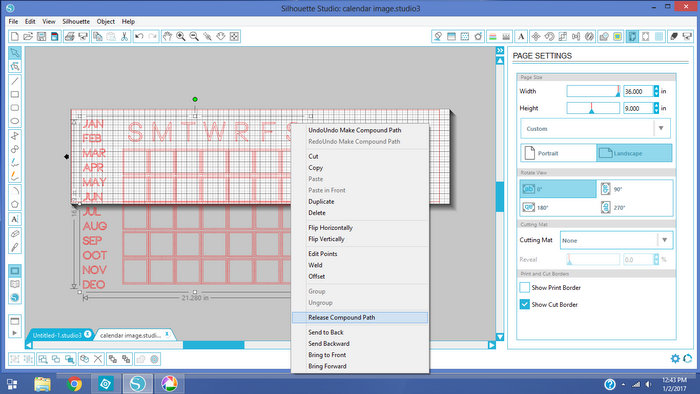Close the calendar image.studi... tab
Screen dimensions: 700x394
click(167, 334)
